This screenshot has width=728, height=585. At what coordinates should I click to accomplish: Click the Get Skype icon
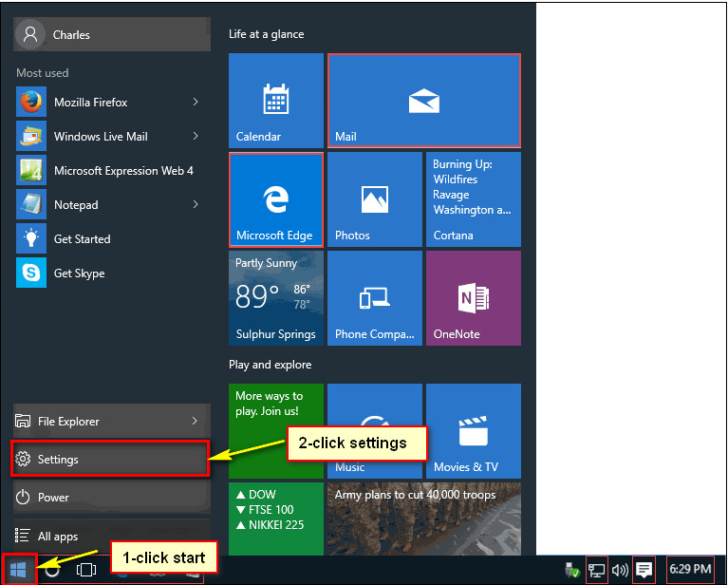31,273
